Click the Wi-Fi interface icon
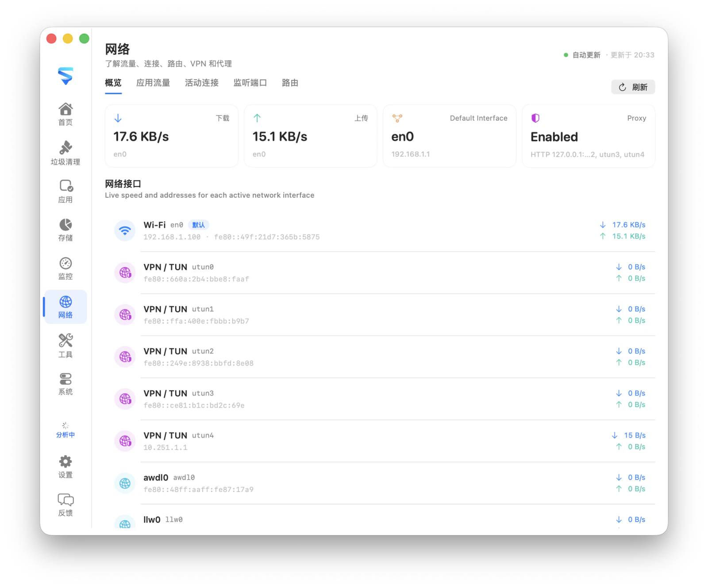 [125, 231]
